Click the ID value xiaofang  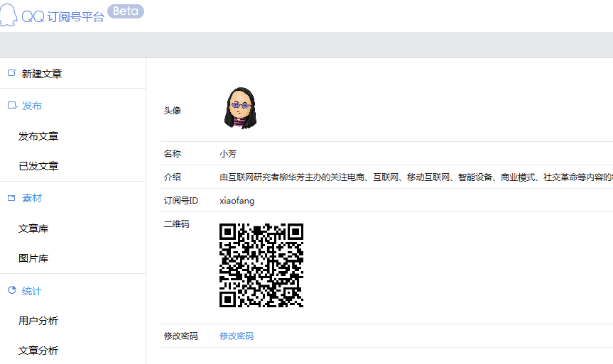click(237, 201)
